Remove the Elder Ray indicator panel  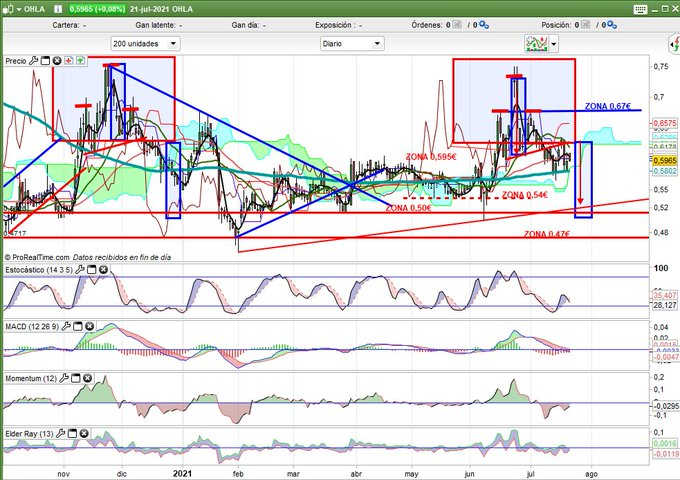[x=84, y=433]
